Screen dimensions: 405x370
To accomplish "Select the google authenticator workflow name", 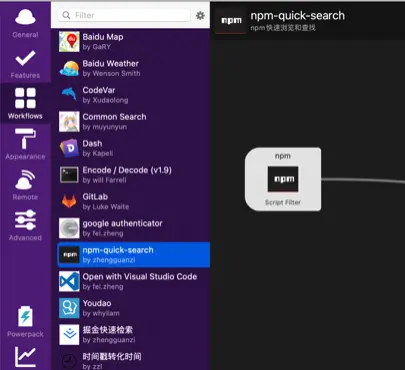I will 122,224.
